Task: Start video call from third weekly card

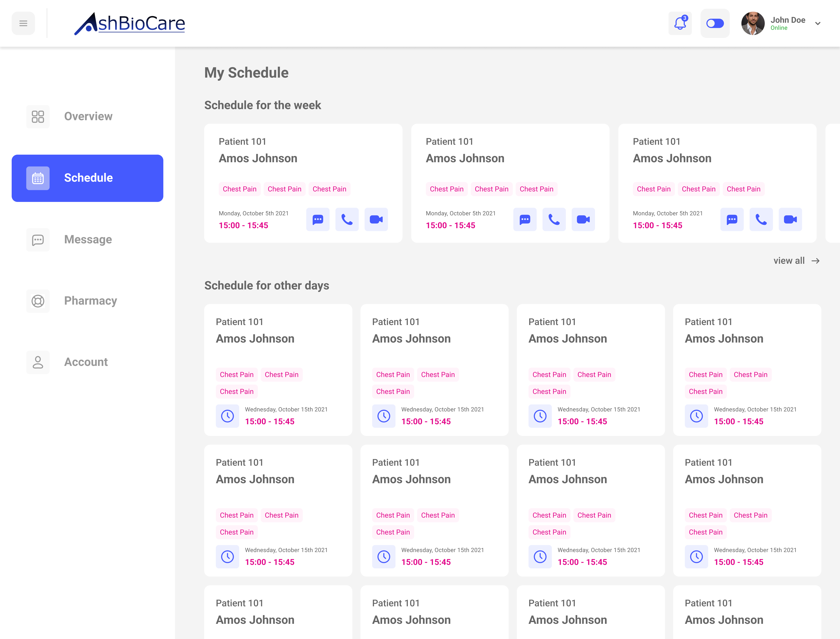Action: 790,219
